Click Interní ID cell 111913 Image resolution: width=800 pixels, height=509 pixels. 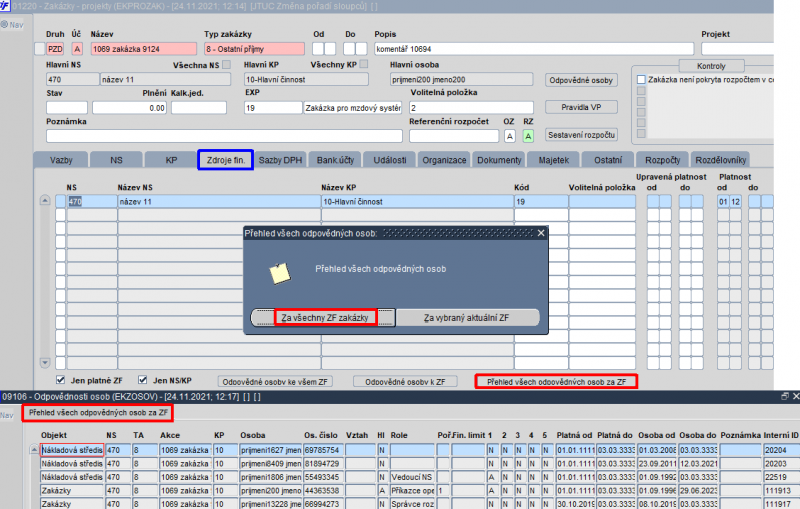(781, 490)
